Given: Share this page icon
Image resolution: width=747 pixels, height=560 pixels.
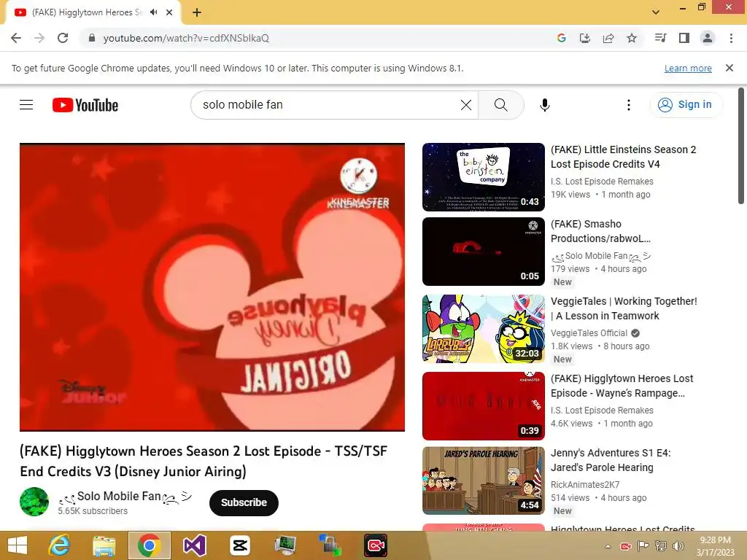Looking at the screenshot, I should tap(608, 38).
